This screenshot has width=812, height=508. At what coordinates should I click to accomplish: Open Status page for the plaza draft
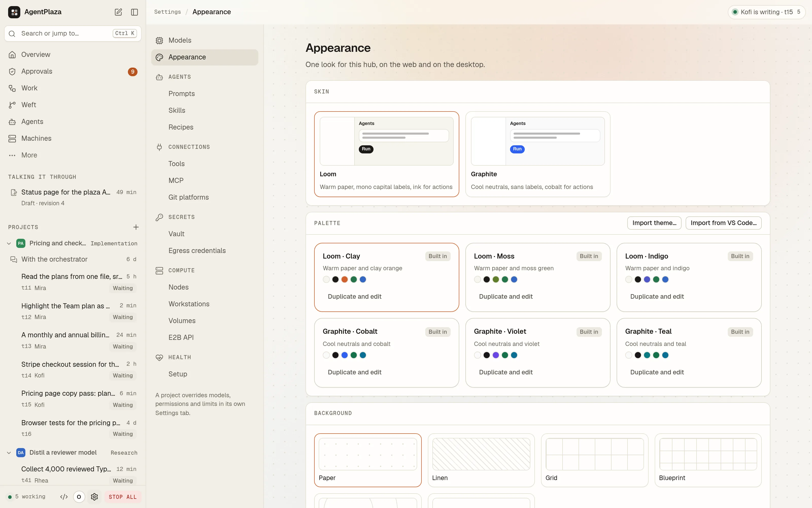pyautogui.click(x=73, y=197)
